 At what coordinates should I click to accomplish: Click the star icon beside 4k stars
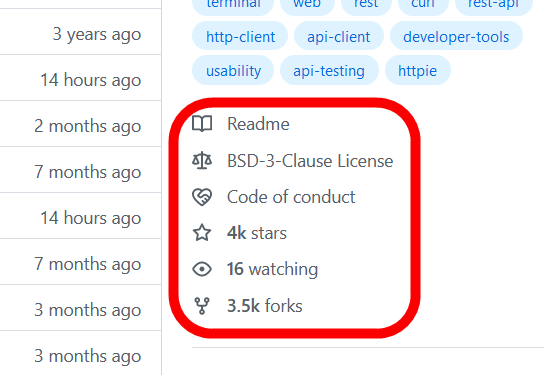click(202, 233)
